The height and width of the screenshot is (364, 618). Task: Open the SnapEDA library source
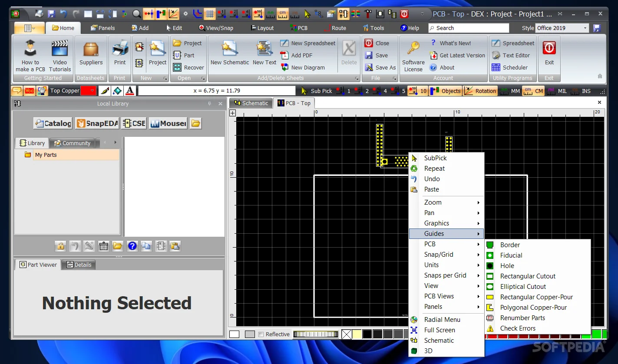tap(97, 123)
